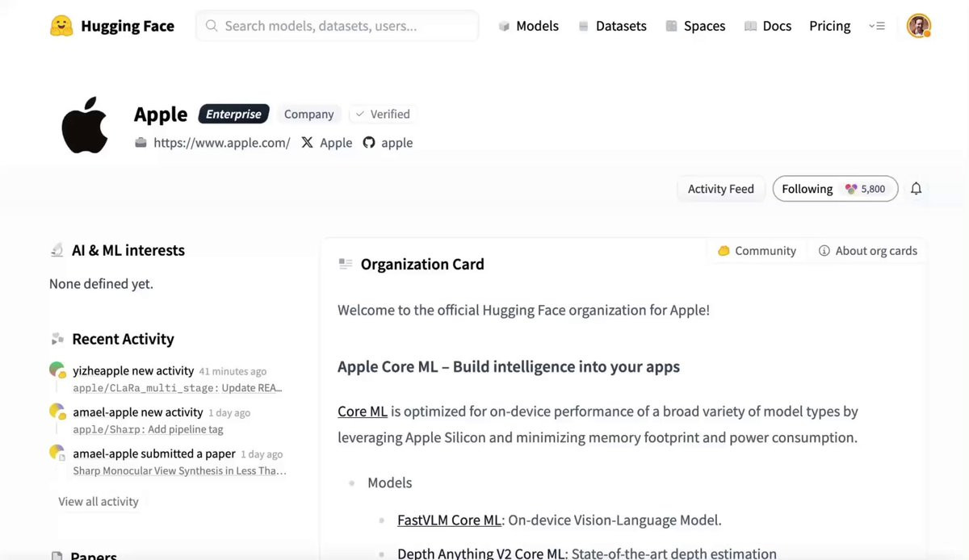
Task: Open the Spaces section
Action: tap(695, 26)
